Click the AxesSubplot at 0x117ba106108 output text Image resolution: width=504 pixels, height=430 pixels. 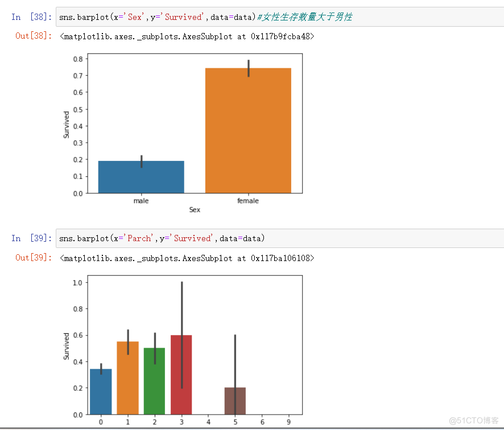(x=187, y=258)
